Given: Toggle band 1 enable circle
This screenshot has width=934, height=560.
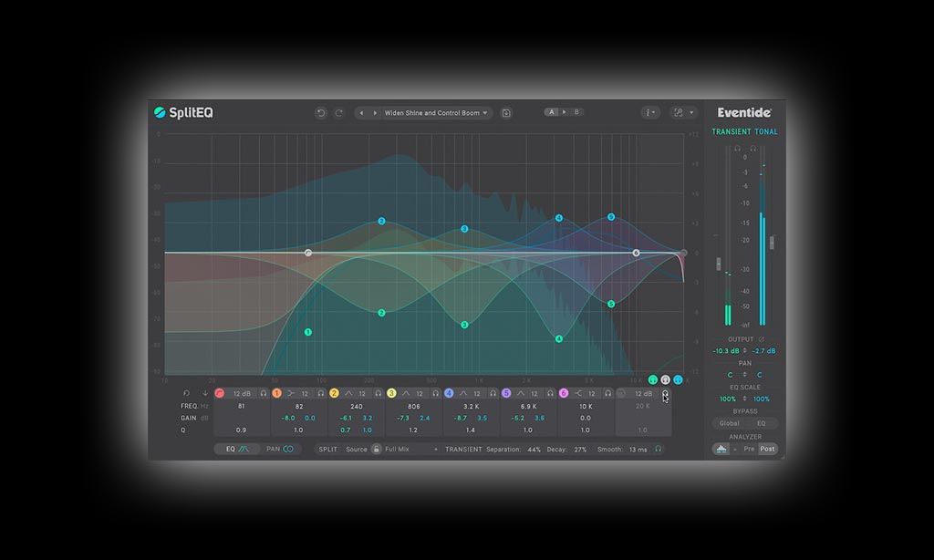Looking at the screenshot, I should coord(276,393).
